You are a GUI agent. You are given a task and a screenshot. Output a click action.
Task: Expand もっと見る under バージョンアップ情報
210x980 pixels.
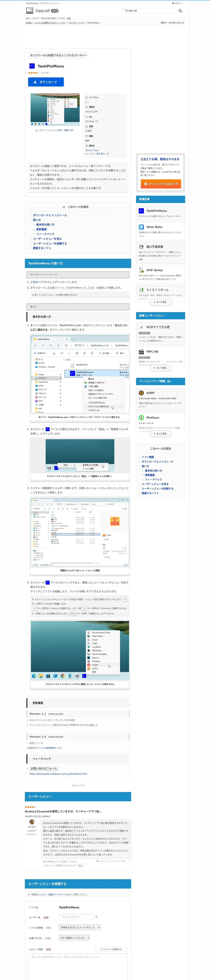click(160, 434)
